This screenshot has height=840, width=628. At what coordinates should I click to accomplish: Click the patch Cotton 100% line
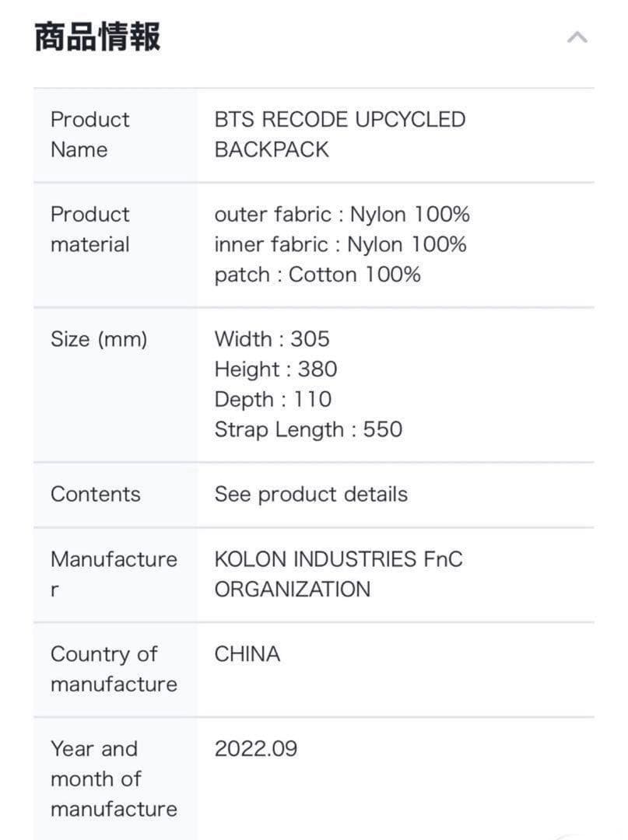(317, 275)
